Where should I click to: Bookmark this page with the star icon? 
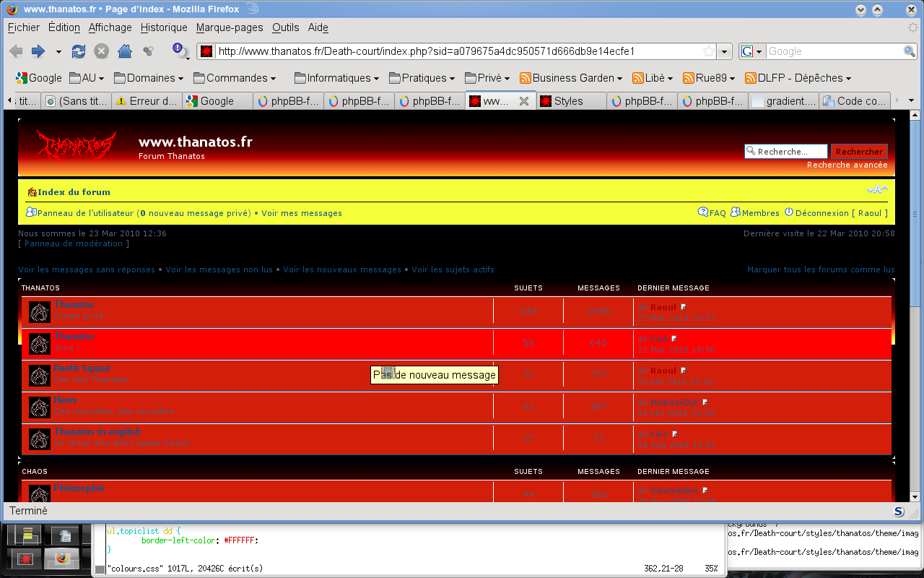click(709, 51)
